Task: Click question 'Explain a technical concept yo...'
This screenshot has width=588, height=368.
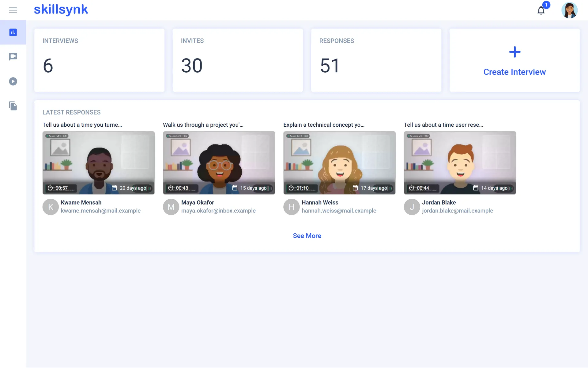Action: pos(324,125)
